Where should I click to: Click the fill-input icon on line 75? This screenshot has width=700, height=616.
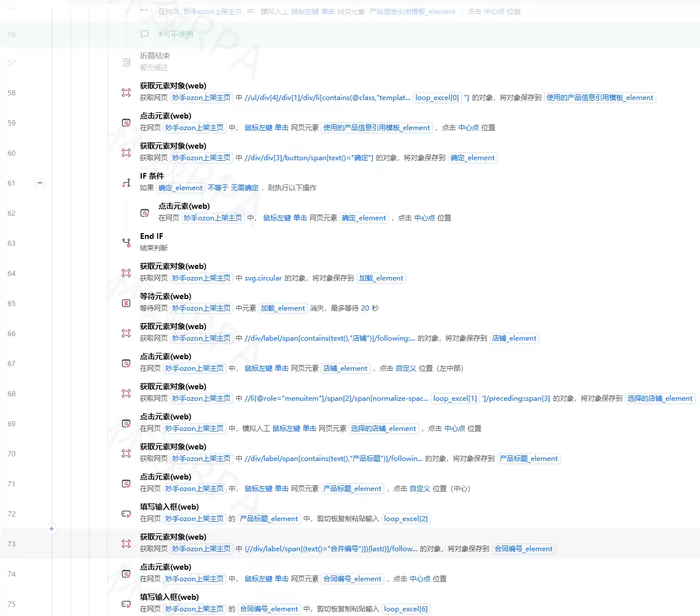click(126, 604)
